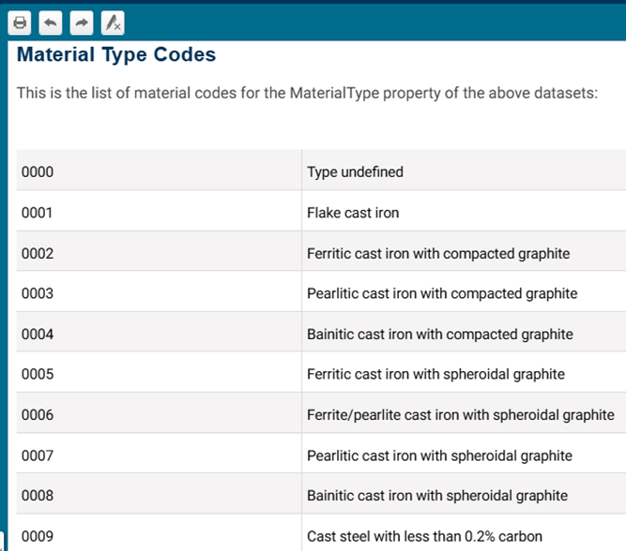The height and width of the screenshot is (551, 626).
Task: Select Bainitic cast iron with compacted graphite
Action: coord(440,334)
